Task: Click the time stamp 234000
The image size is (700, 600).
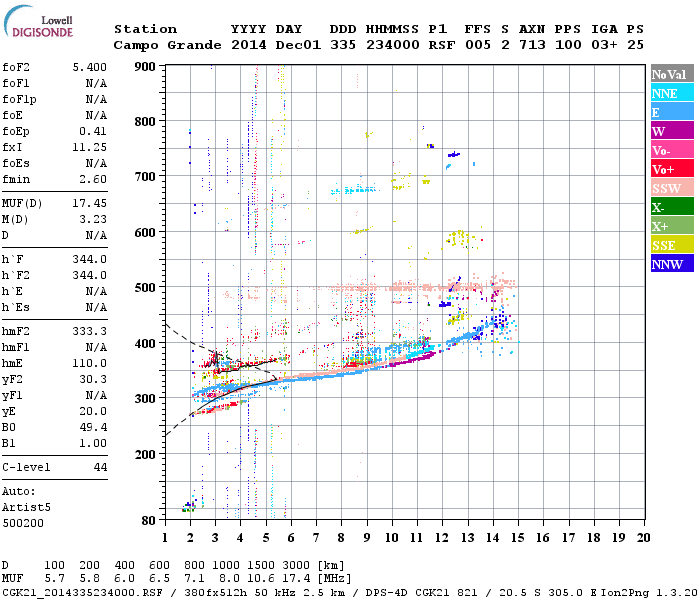Action: tap(393, 45)
